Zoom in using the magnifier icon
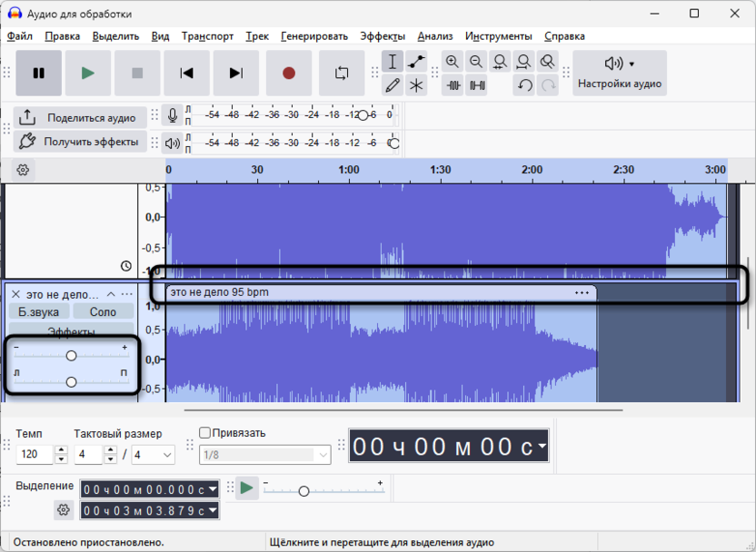This screenshot has height=552, width=756. coord(453,62)
